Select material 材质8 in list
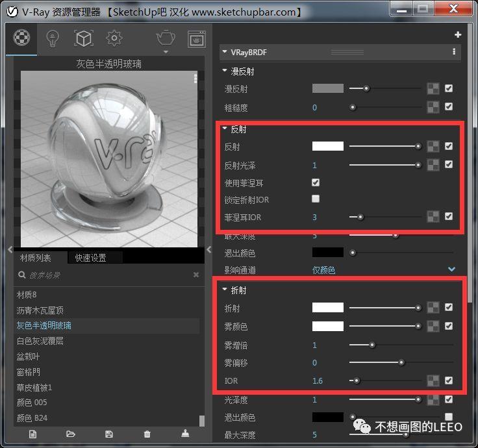This screenshot has width=478, height=448. 107,295
